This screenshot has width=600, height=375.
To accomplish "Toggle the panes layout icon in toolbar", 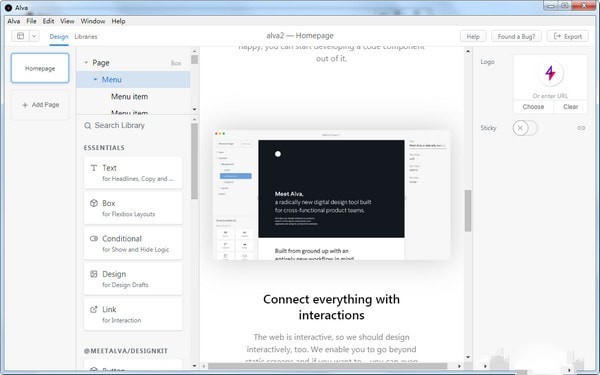I will (x=21, y=36).
